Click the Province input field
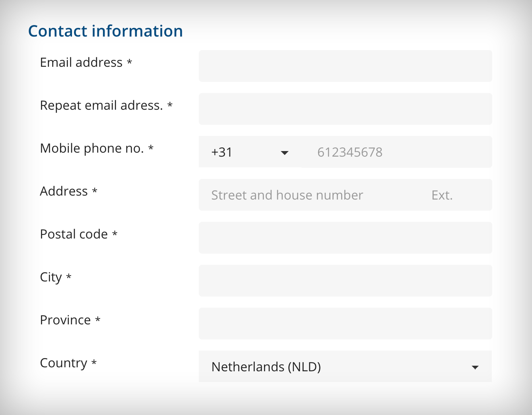Screen dimensions: 532x415 coord(345,324)
